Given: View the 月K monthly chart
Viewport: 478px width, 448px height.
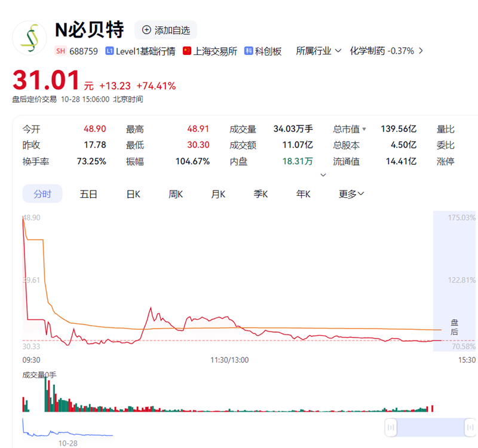Looking at the screenshot, I should point(218,194).
